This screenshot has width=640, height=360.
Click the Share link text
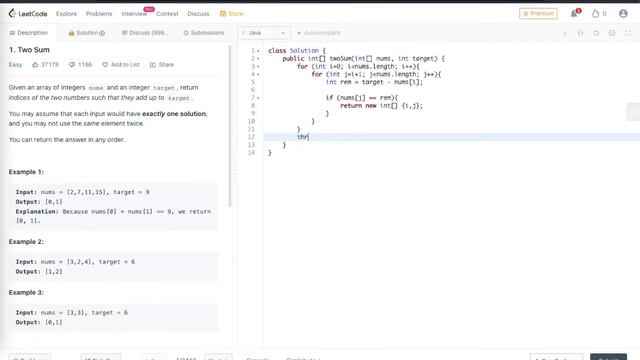[x=166, y=64]
